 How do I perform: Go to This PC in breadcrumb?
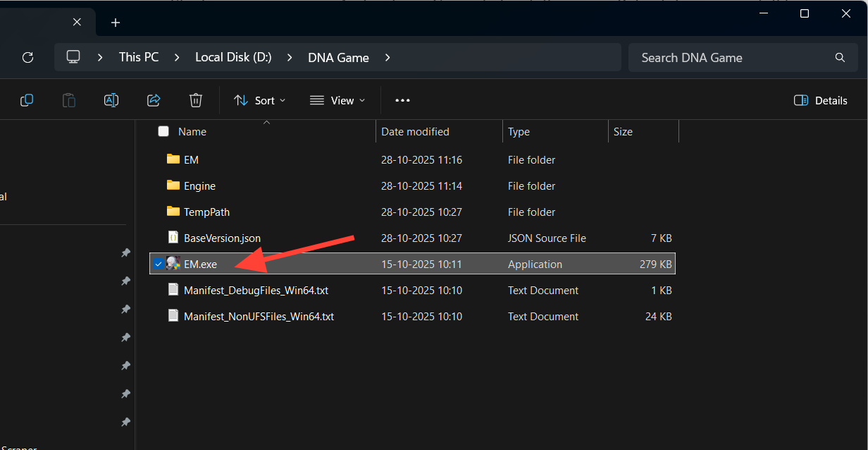(x=139, y=58)
